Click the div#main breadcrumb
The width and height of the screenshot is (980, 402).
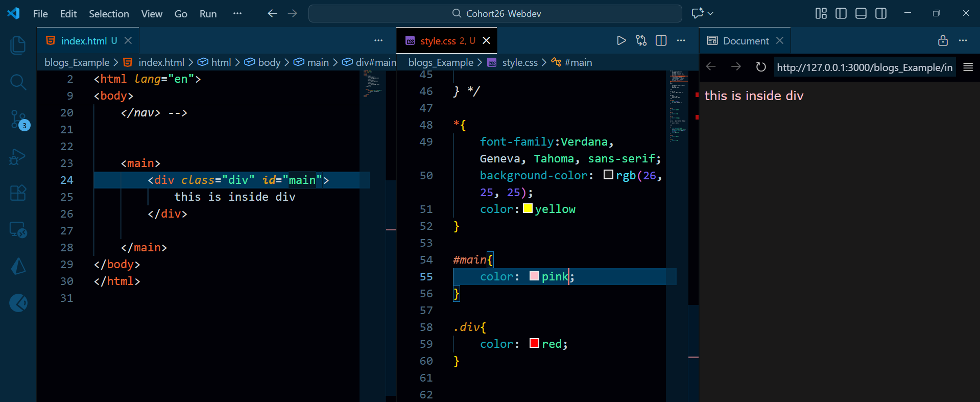point(375,62)
